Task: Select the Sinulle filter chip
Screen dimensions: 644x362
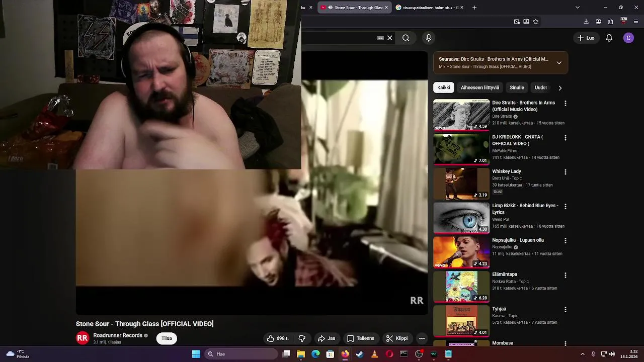Action: coord(517,87)
